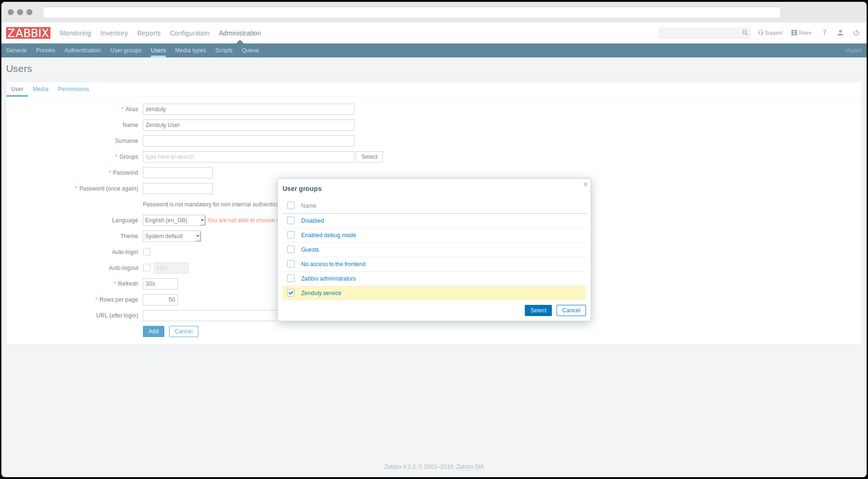Check Zabbix administrators checkbox
Viewport: 868px width, 479px height.
tap(291, 278)
